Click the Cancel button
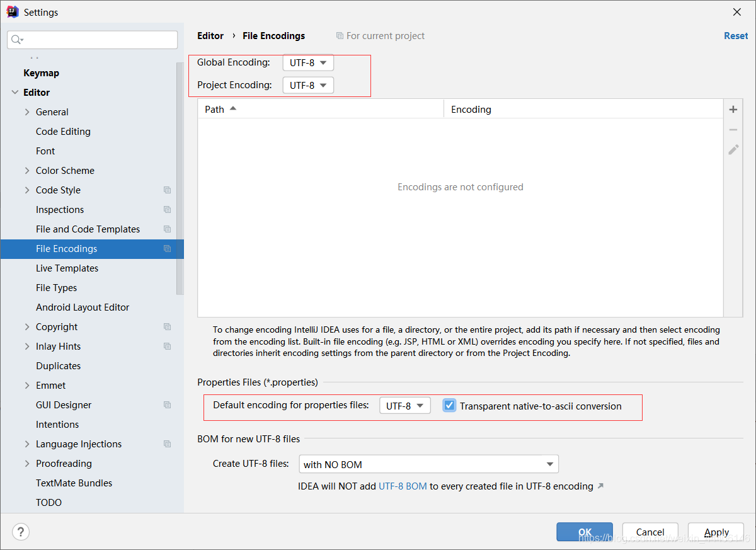 (x=650, y=532)
